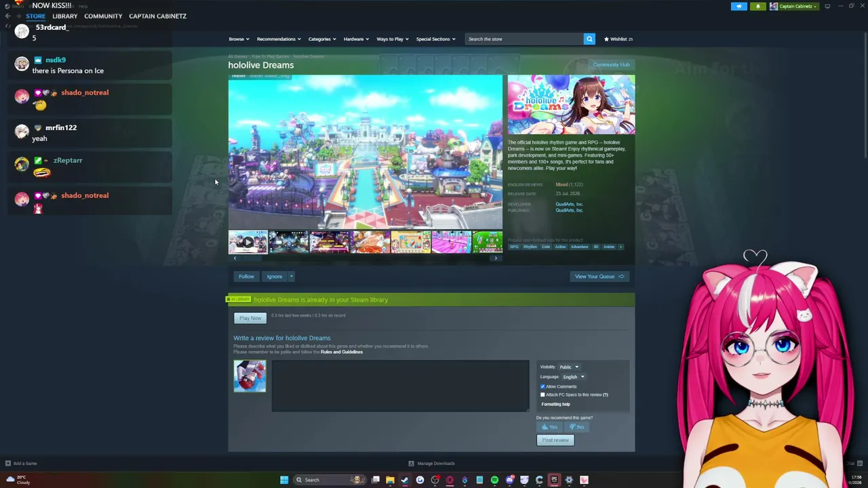Open File Explorer from the taskbar

[390, 480]
